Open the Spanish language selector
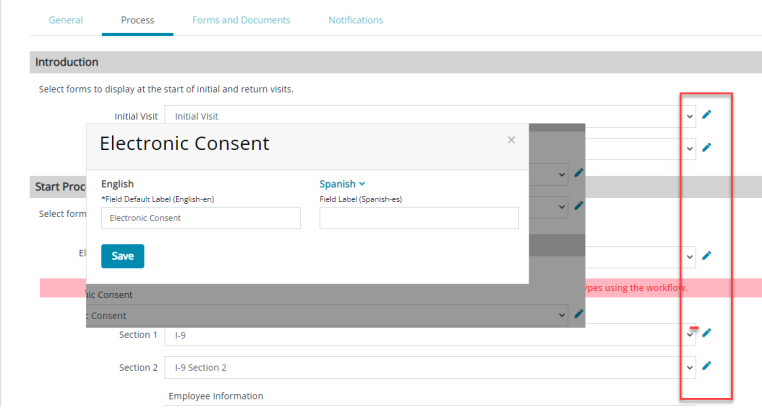The height and width of the screenshot is (410, 762). pos(342,184)
